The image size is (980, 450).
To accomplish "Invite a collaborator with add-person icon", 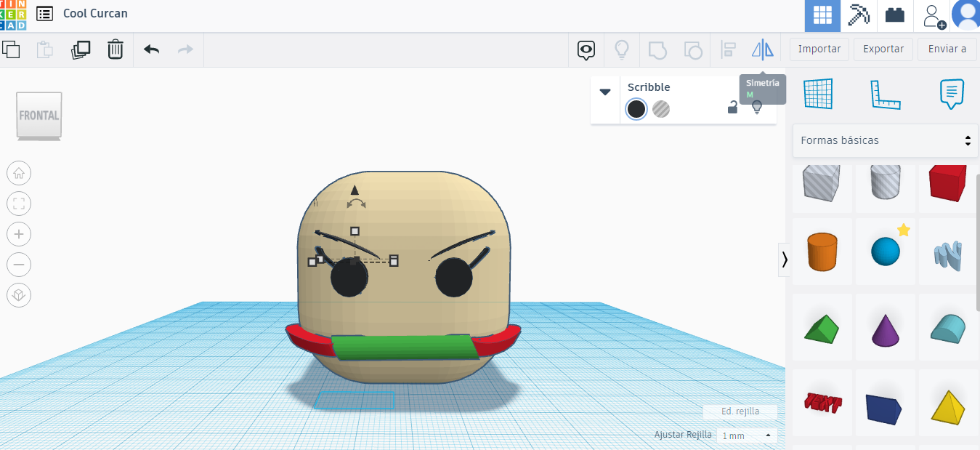I will pos(933,15).
